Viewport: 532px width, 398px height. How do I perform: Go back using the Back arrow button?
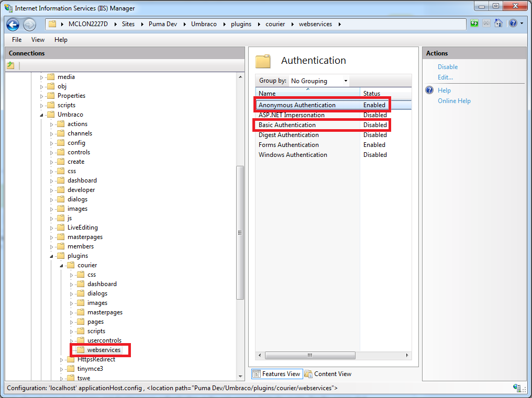point(13,25)
